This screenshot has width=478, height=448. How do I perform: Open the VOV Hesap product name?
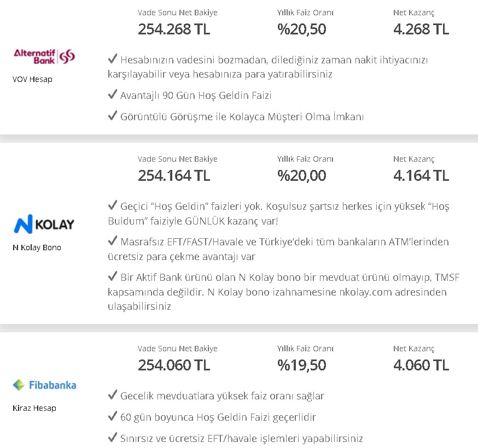[x=32, y=79]
